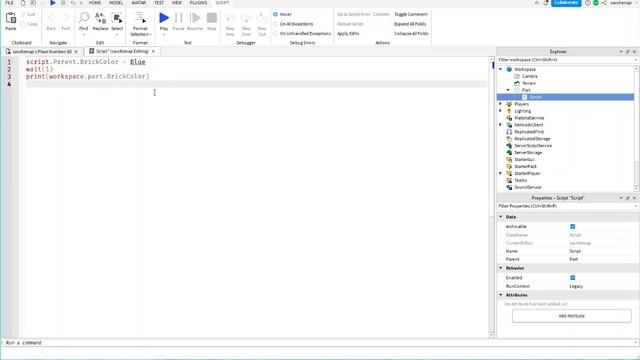
Task: Click the Stop test icon
Action: click(x=211, y=18)
